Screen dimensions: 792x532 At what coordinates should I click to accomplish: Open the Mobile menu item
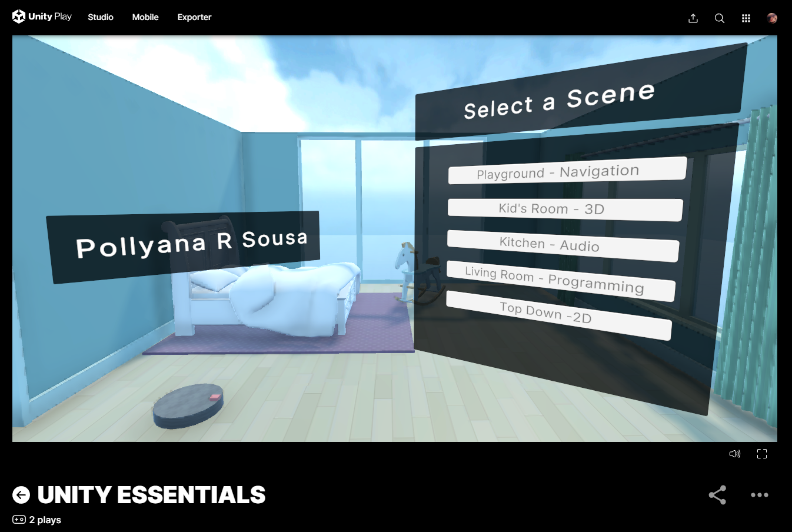coord(145,17)
